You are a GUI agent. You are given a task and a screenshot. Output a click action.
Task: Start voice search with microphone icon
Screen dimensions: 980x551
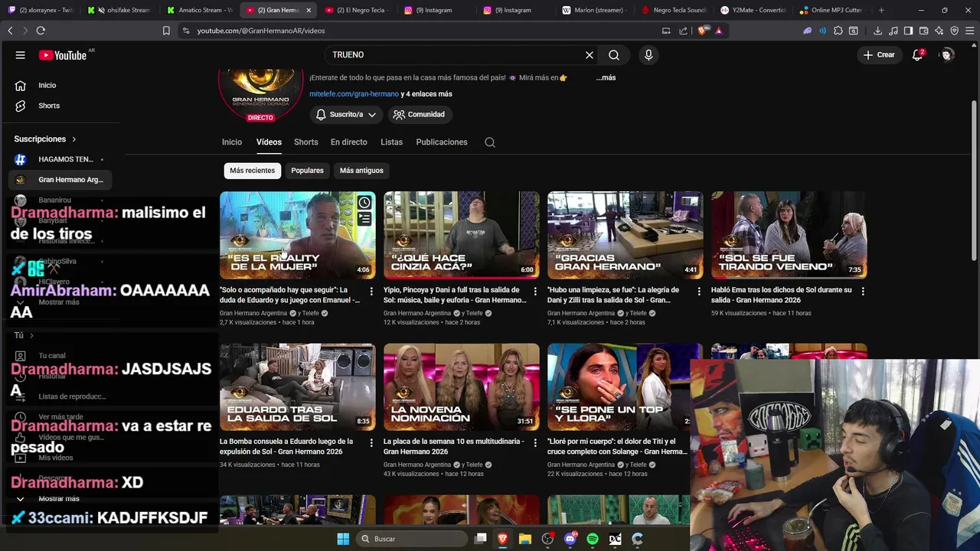[x=648, y=55]
